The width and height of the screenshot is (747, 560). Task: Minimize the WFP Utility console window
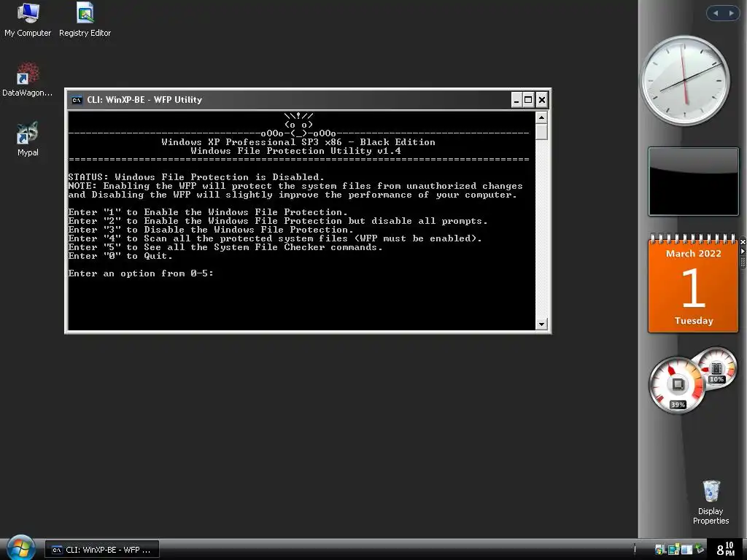[516, 100]
